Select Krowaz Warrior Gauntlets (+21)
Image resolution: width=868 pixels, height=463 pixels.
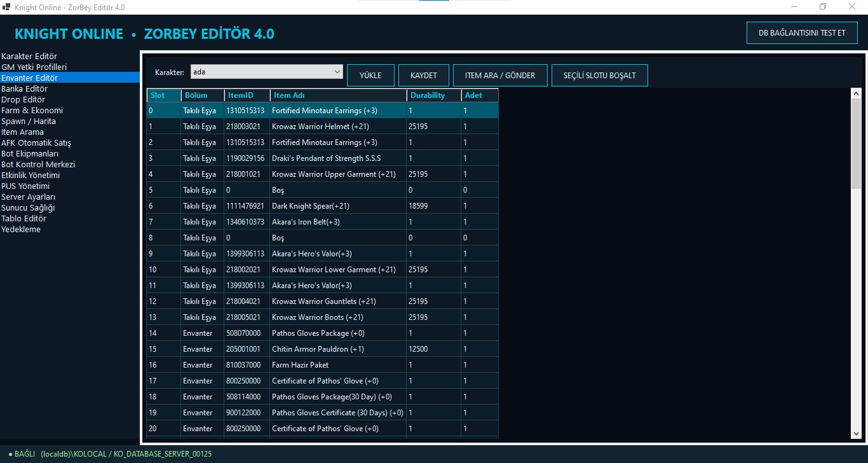pyautogui.click(x=323, y=301)
